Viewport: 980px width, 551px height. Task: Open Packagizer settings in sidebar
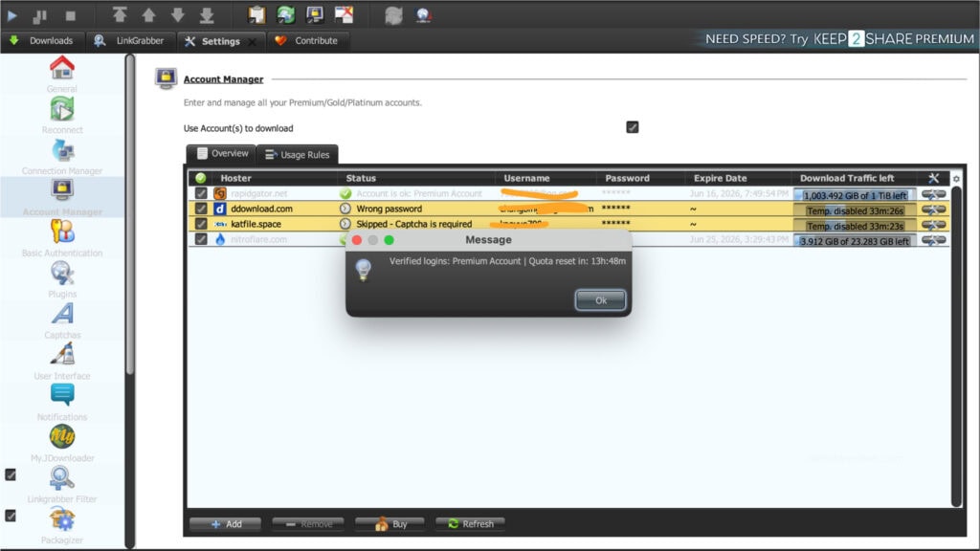(62, 526)
